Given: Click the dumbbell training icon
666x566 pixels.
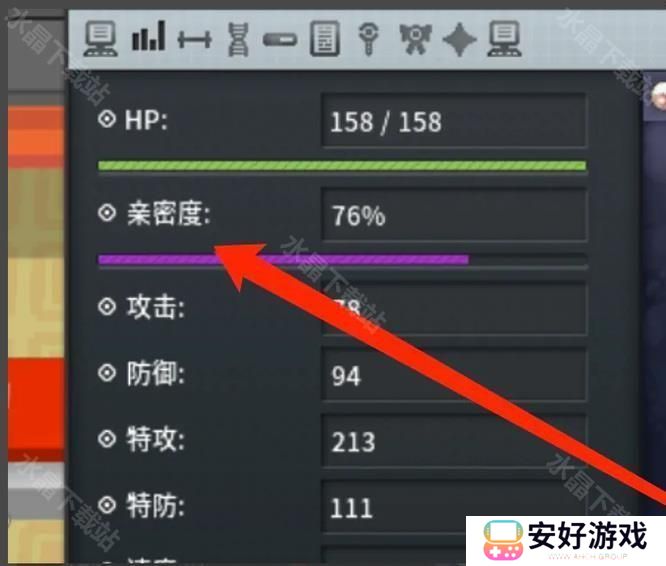Looking at the screenshot, I should pyautogui.click(x=195, y=40).
